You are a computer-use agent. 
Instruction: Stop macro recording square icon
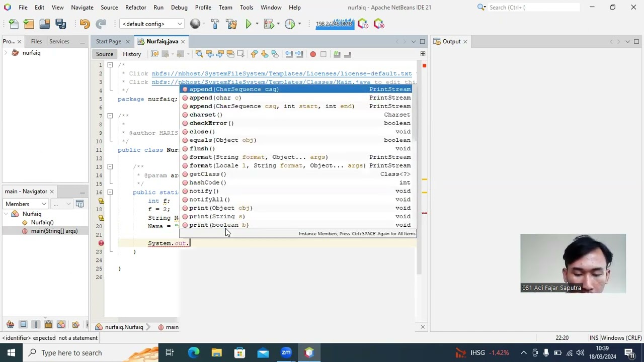point(324,54)
